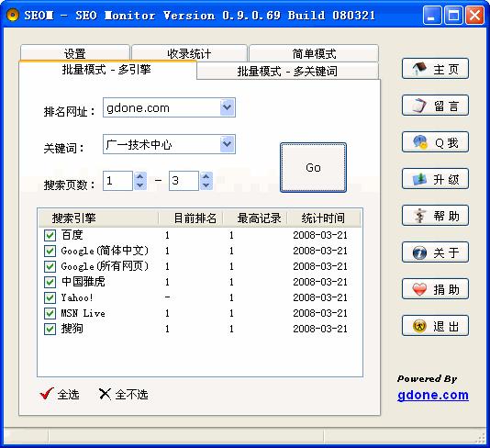This screenshot has width=490, height=448.
Task: Open the gdone.com link
Action: [433, 395]
